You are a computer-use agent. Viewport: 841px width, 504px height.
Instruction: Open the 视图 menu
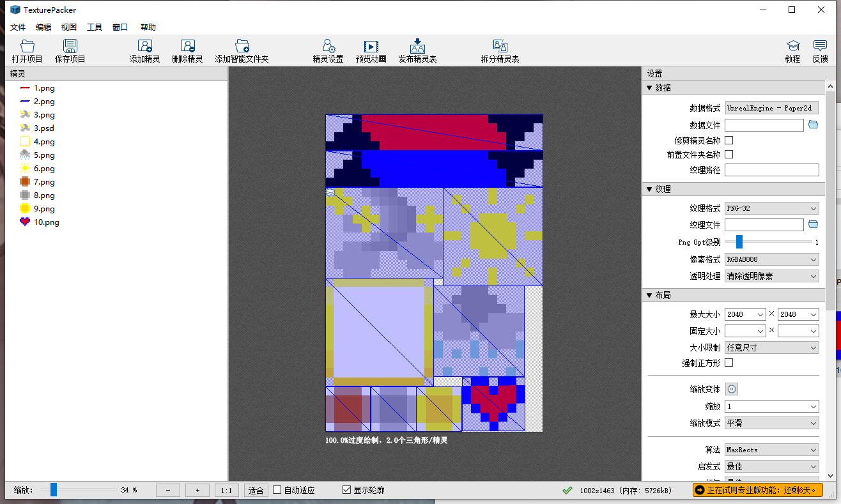click(x=68, y=27)
